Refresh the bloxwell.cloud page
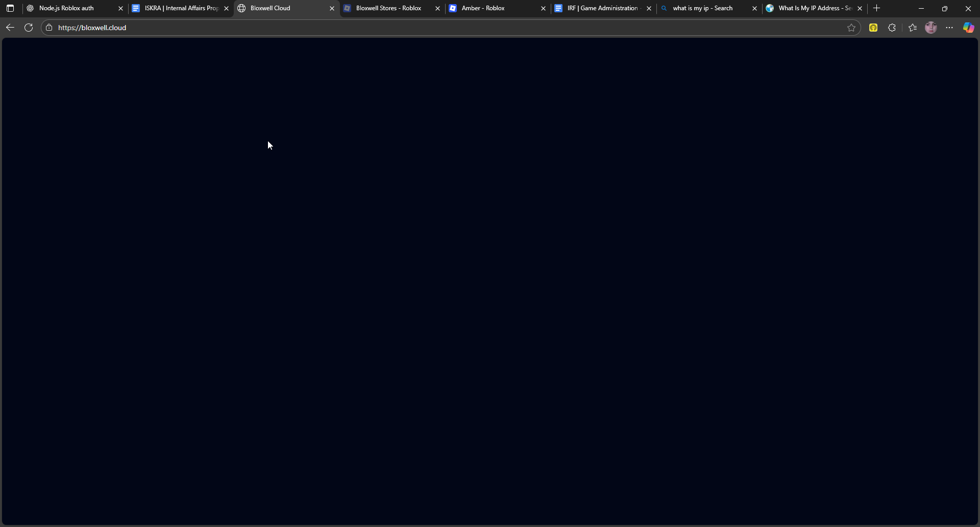The height and width of the screenshot is (527, 980). pyautogui.click(x=29, y=28)
